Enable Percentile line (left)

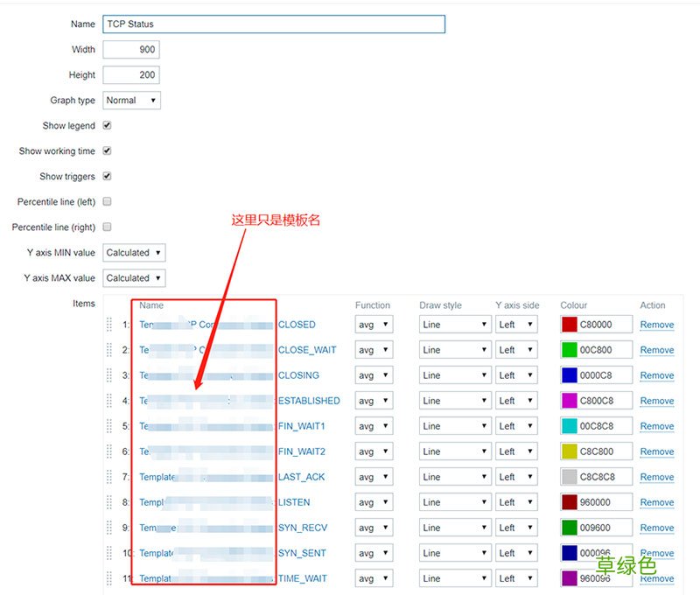[x=107, y=202]
